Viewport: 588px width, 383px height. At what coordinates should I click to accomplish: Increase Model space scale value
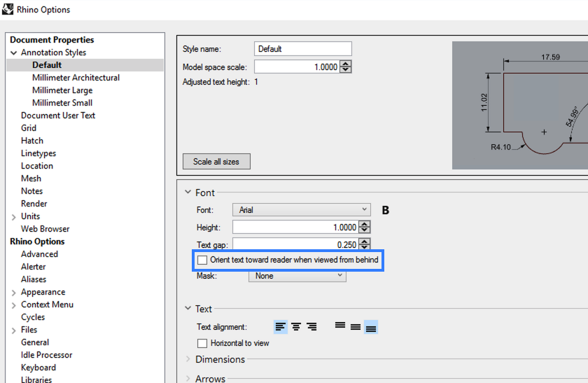pos(346,64)
